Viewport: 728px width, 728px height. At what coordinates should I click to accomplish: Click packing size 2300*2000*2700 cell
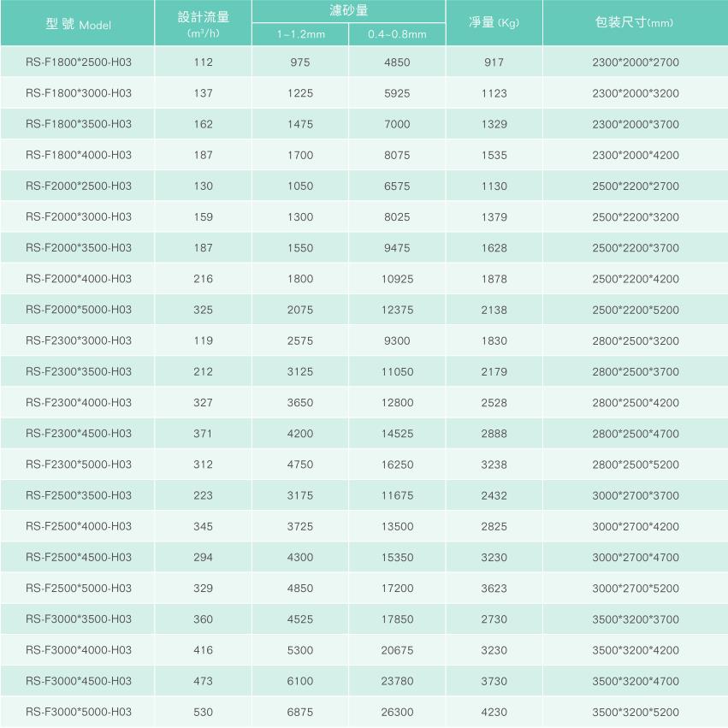coord(635,62)
